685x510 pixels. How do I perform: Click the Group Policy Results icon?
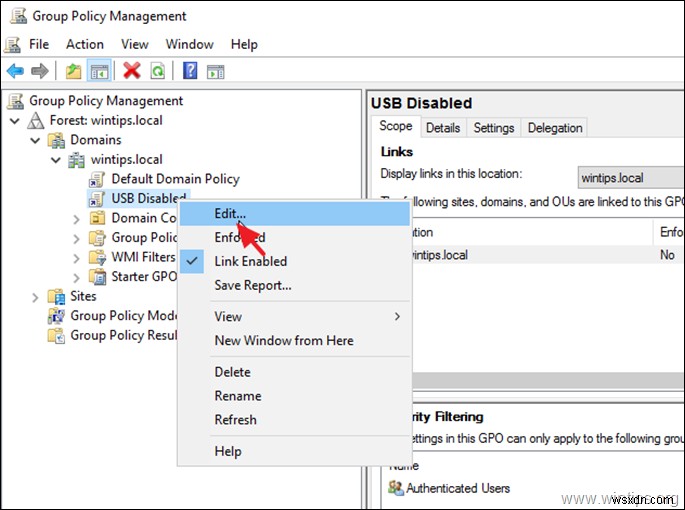pos(56,335)
